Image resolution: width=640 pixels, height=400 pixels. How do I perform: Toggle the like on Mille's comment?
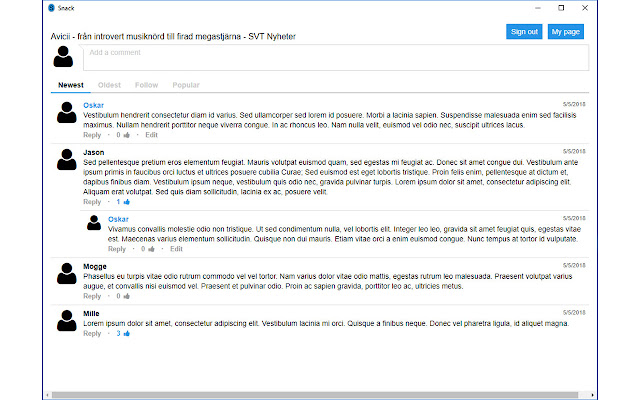tap(127, 333)
